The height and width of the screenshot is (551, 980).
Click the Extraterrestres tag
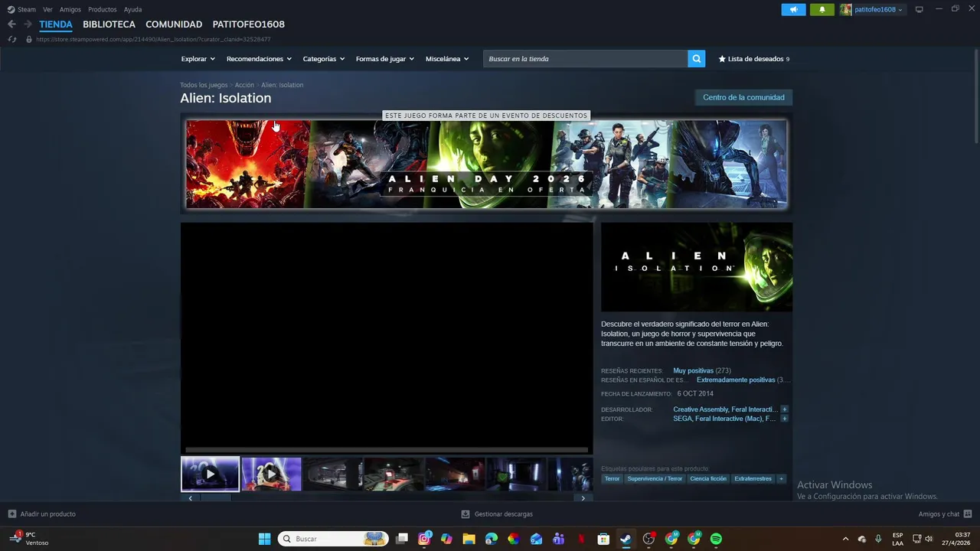(x=753, y=479)
